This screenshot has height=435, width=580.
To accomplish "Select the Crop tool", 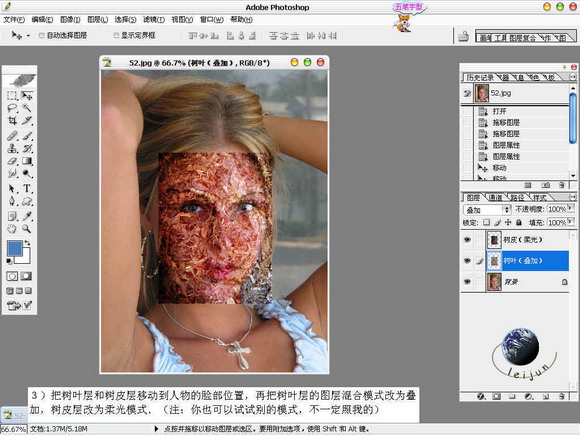I will 12,121.
